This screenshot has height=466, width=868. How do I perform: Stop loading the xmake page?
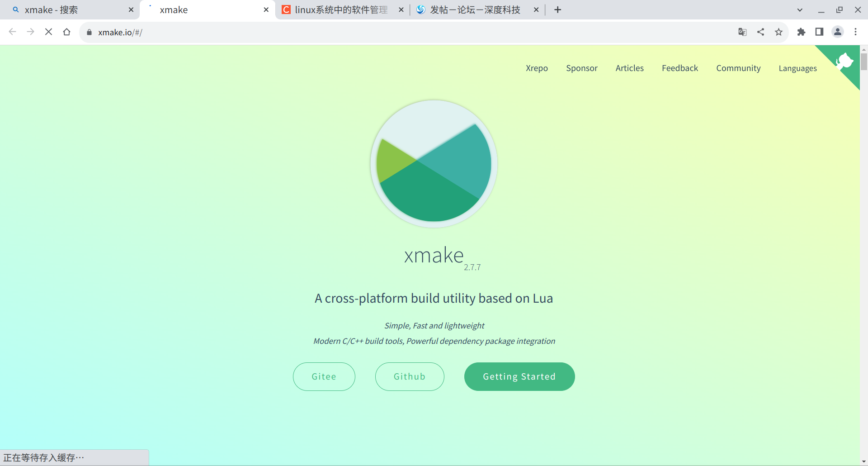(48, 32)
